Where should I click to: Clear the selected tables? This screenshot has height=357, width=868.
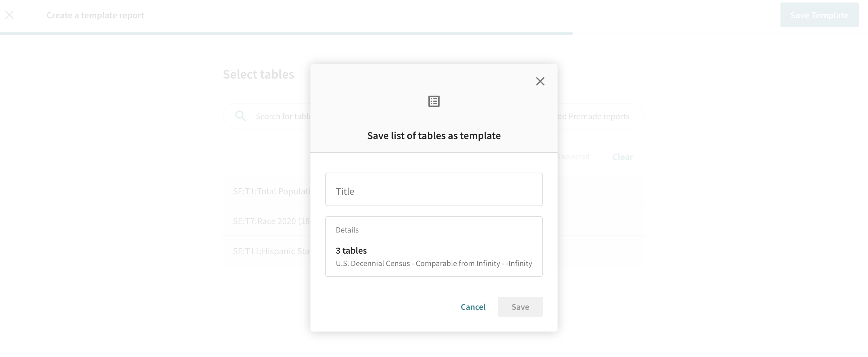pos(622,157)
